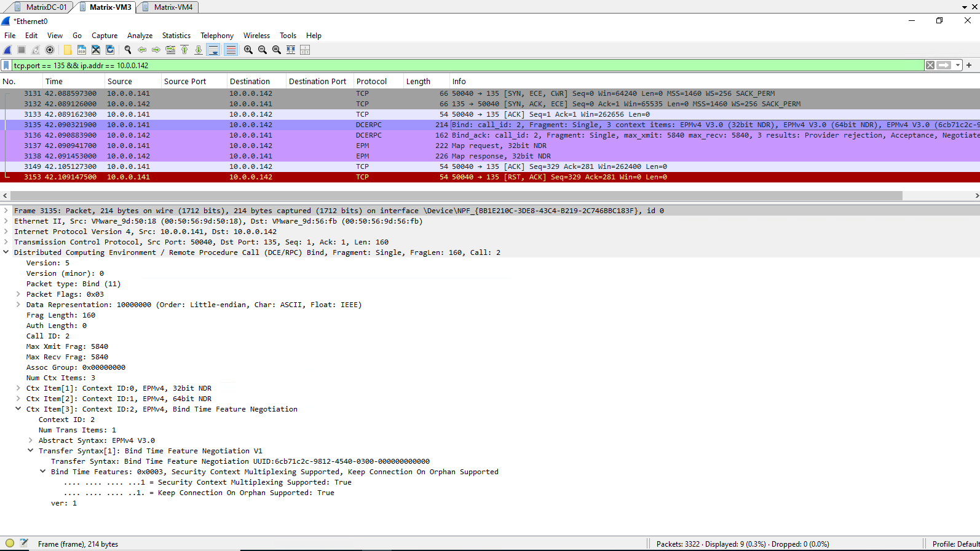Go back in packet history

[142, 50]
